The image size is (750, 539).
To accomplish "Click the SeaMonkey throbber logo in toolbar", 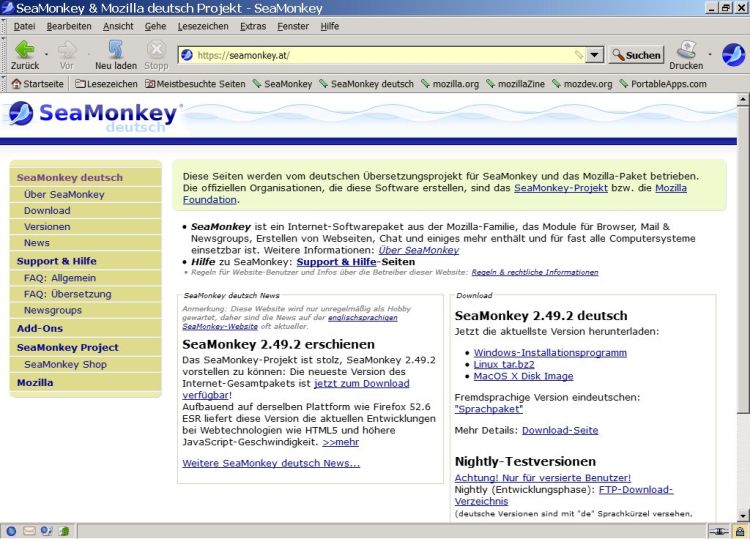I will 733,55.
